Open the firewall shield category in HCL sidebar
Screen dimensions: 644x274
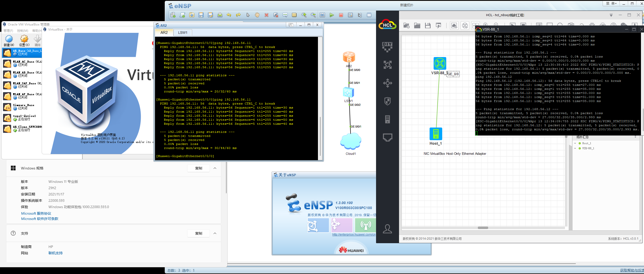point(387,101)
